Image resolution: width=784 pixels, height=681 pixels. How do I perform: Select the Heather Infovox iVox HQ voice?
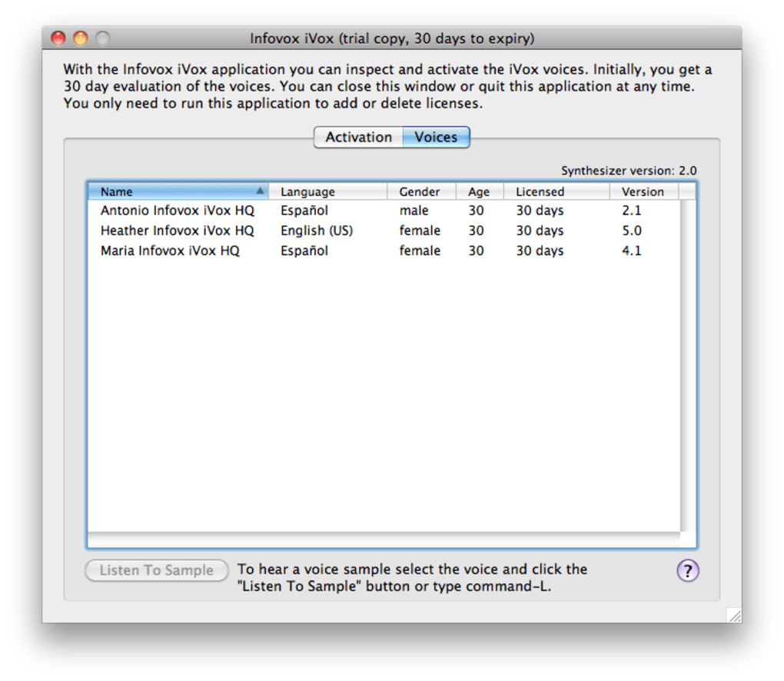[384, 231]
